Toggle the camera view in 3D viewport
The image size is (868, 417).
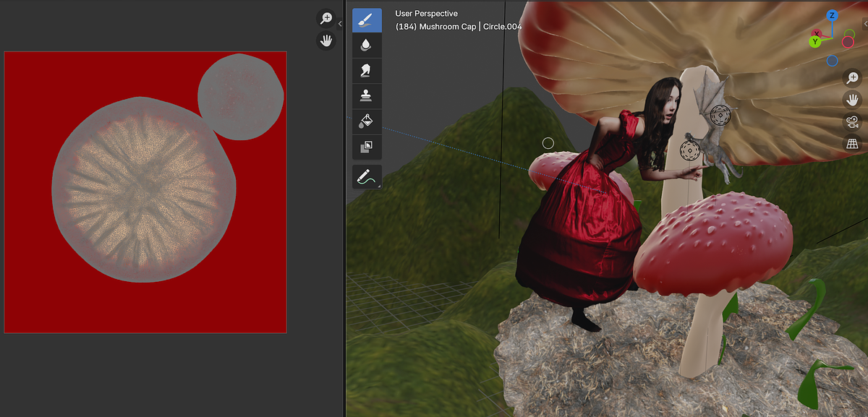point(852,122)
